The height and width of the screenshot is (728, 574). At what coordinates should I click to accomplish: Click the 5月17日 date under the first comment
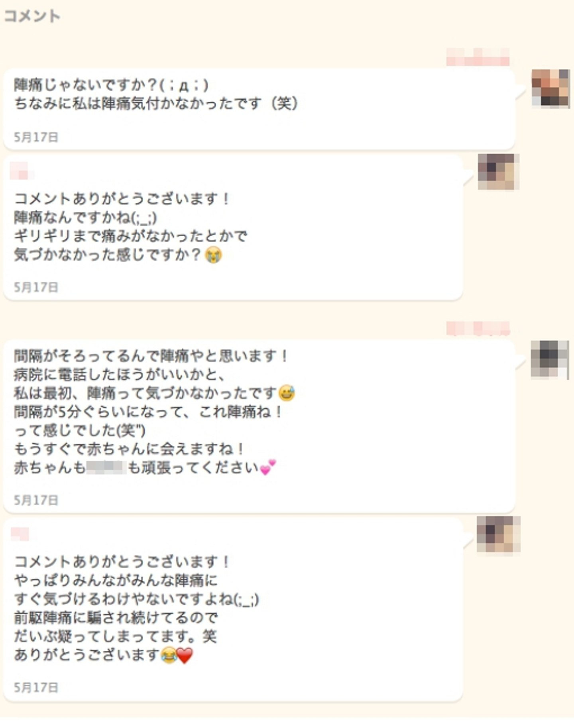(x=36, y=137)
